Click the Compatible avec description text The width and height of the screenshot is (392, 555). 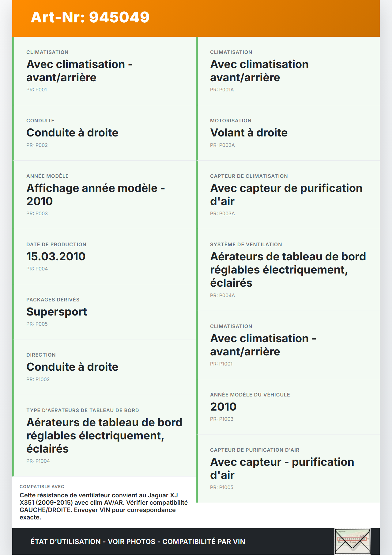[x=104, y=506]
